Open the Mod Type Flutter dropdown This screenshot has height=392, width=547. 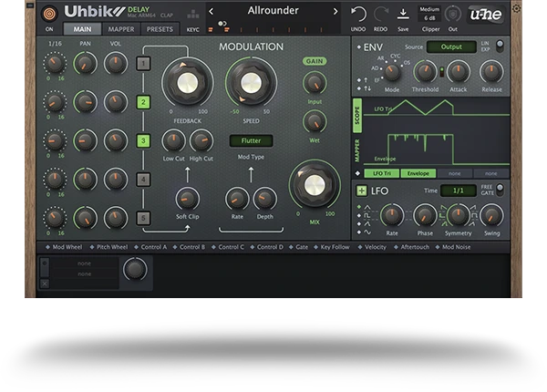(x=251, y=141)
